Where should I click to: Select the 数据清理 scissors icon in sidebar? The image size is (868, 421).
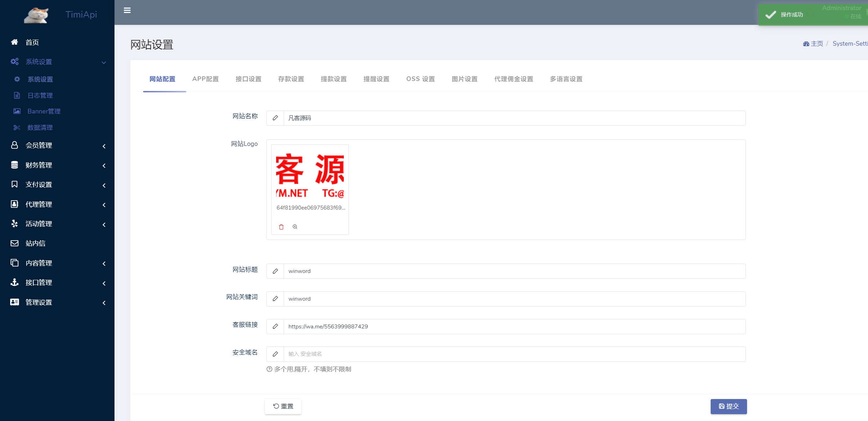17,127
